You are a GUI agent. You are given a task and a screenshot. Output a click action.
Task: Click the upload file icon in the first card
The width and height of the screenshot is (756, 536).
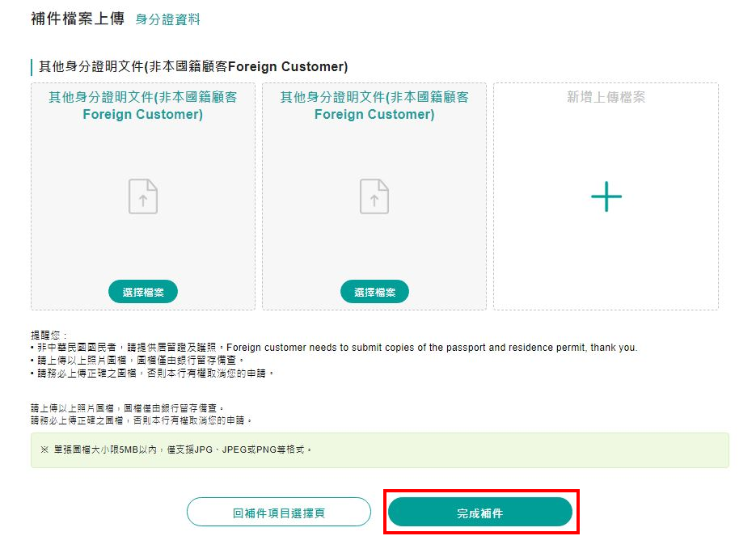143,196
